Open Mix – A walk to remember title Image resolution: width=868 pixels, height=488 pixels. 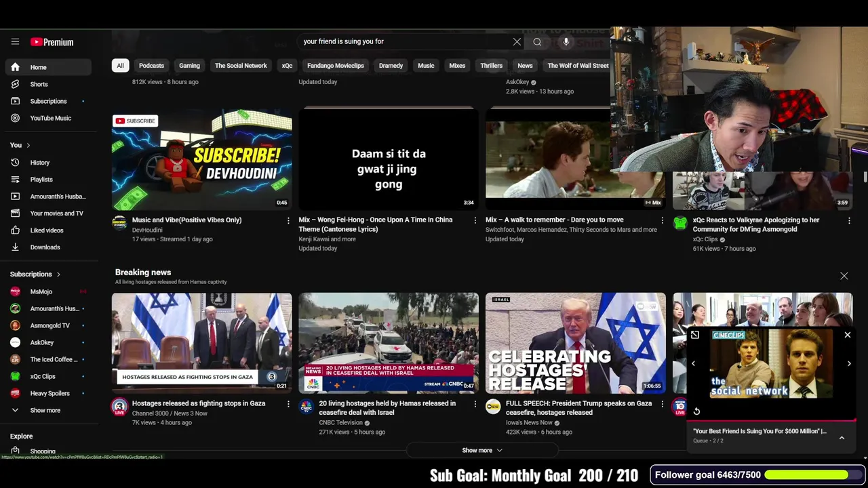tap(554, 220)
